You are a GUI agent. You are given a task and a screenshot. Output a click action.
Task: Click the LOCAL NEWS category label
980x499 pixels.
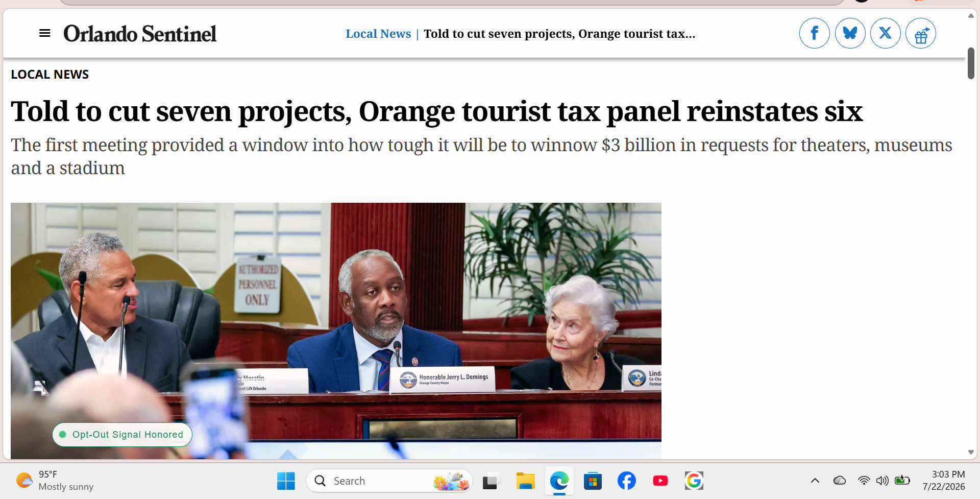pyautogui.click(x=50, y=75)
